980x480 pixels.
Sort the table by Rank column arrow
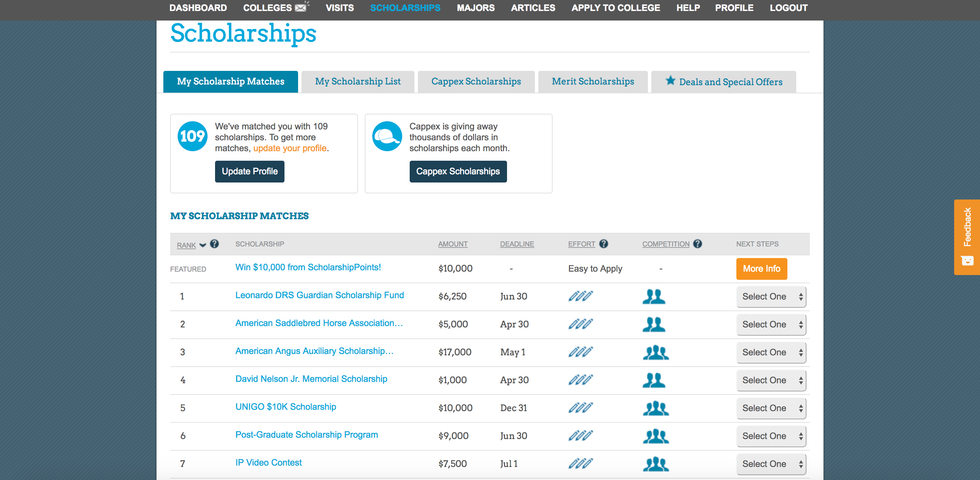[x=203, y=245]
